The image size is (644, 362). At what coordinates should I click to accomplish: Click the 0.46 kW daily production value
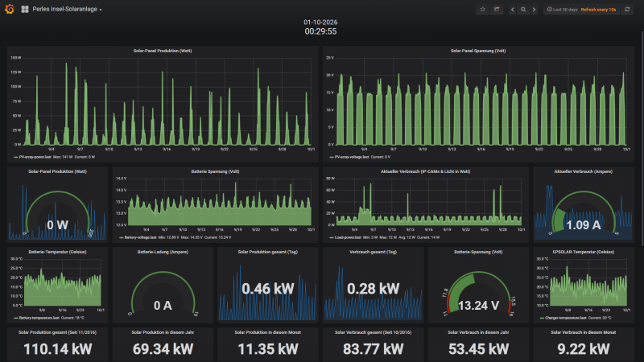[268, 289]
